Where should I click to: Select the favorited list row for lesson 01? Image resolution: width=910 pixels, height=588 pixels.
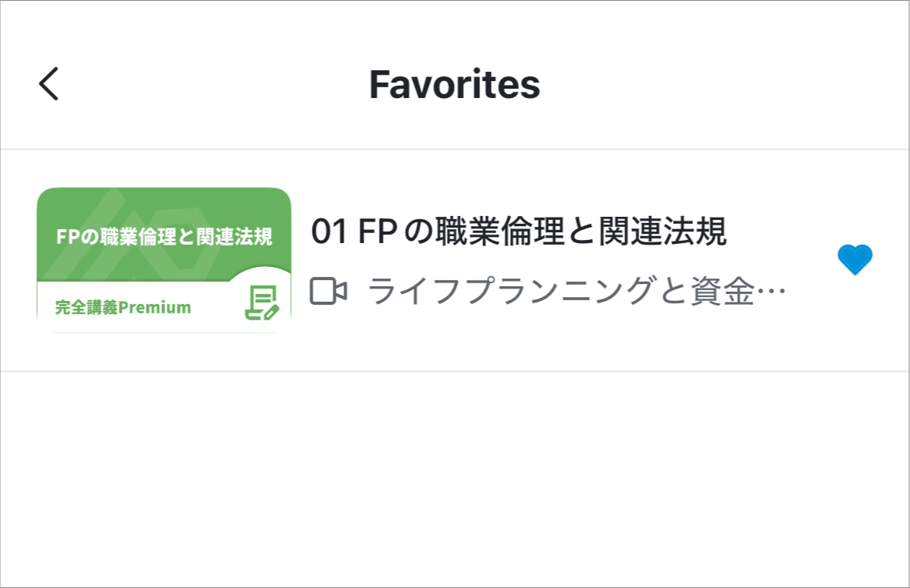(x=455, y=260)
